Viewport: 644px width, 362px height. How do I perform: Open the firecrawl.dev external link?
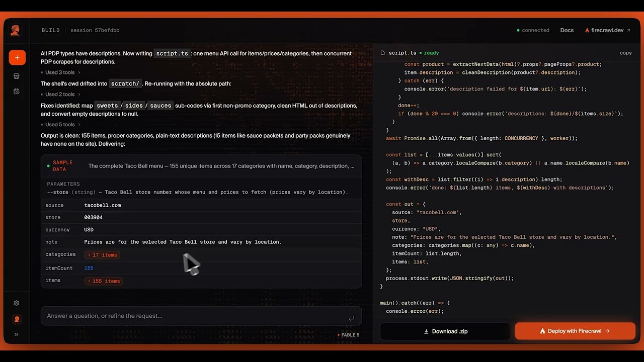[607, 30]
